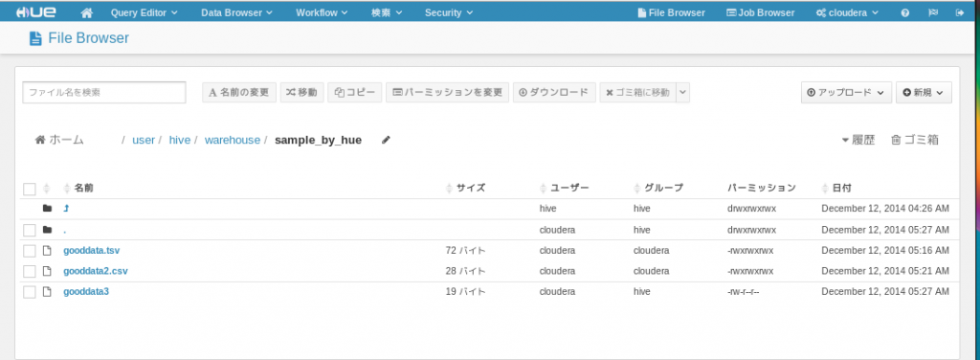The height and width of the screenshot is (360, 980).
Task: Select the gooddata.tsv checkbox
Action: (30, 251)
